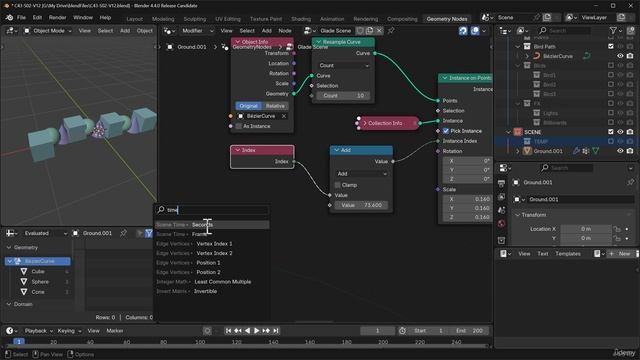640x360 pixels.
Task: Open the File menu
Action: click(21, 18)
